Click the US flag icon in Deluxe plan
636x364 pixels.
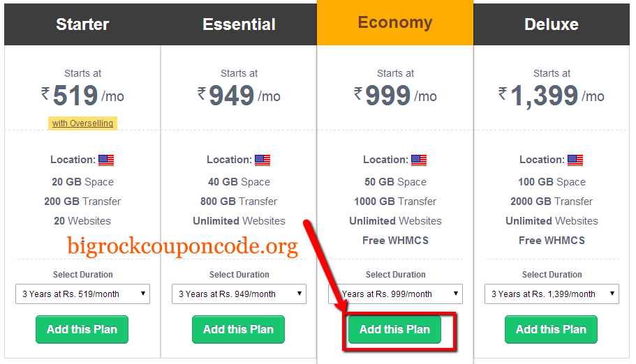tap(575, 160)
